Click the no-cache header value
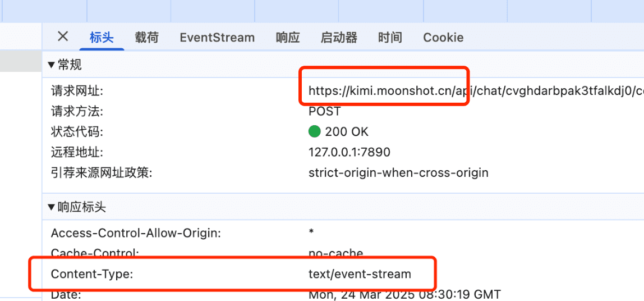Screen dimensions: 644x301 (x=335, y=253)
